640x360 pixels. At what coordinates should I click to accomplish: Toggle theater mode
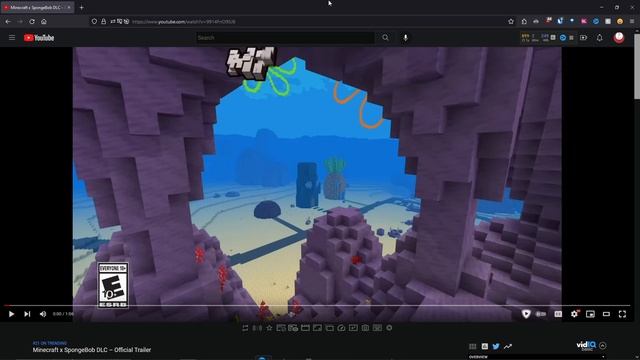coord(606,314)
